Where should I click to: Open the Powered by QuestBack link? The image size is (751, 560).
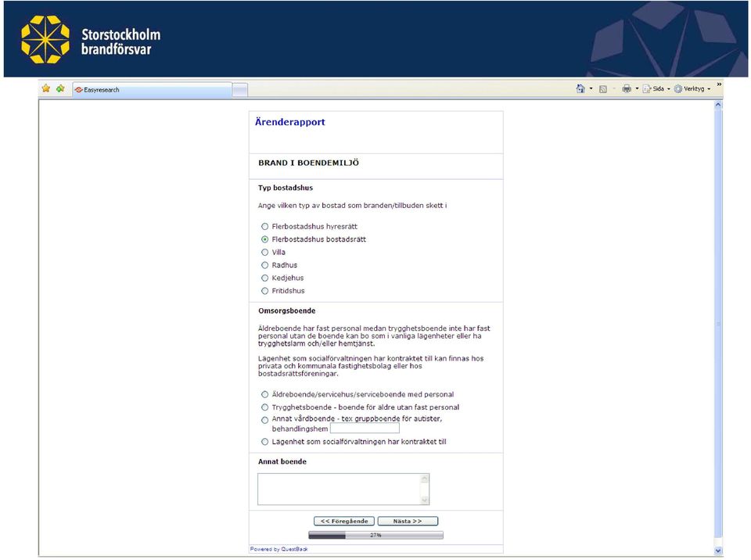coord(278,550)
